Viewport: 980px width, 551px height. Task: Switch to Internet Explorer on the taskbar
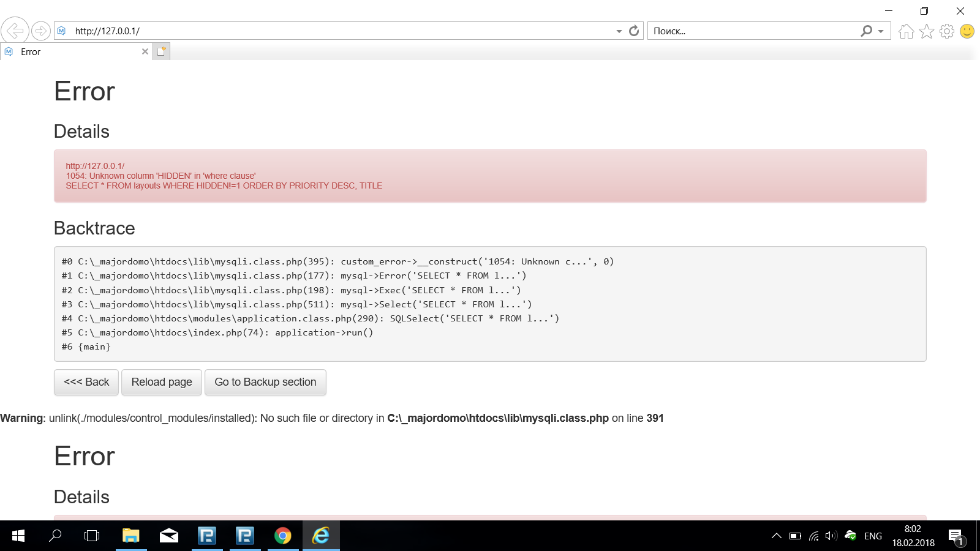[x=321, y=536]
